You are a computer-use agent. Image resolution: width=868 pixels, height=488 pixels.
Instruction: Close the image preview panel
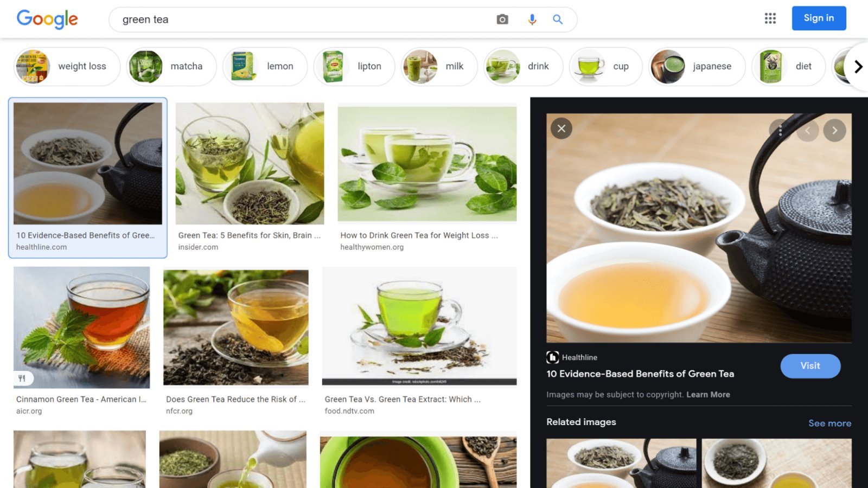click(x=561, y=129)
